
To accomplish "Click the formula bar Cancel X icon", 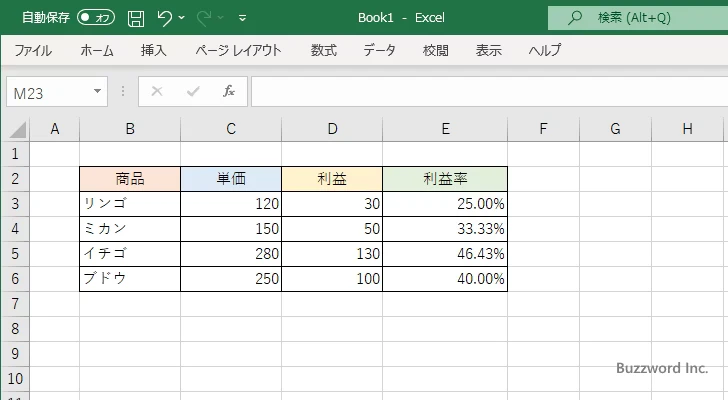I will pos(157,91).
